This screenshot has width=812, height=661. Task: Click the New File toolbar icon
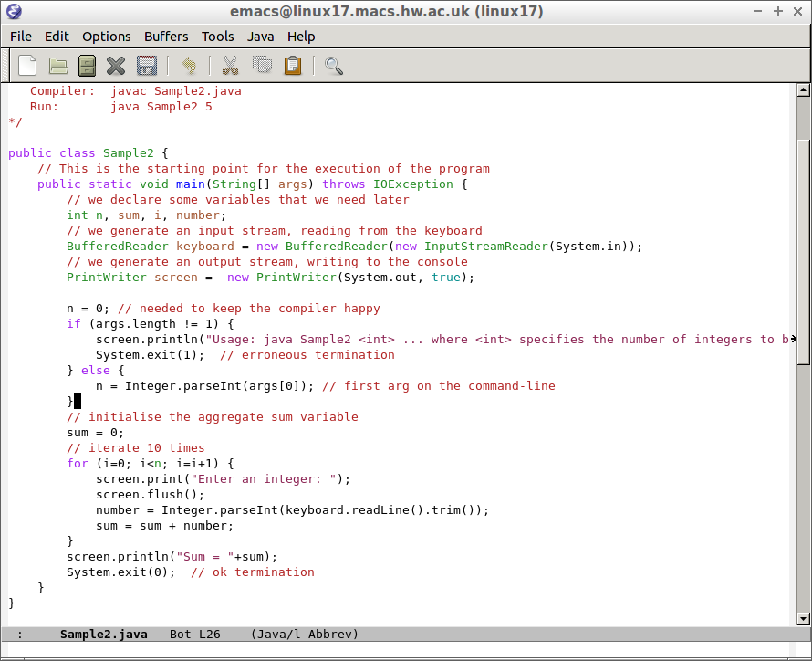tap(28, 66)
